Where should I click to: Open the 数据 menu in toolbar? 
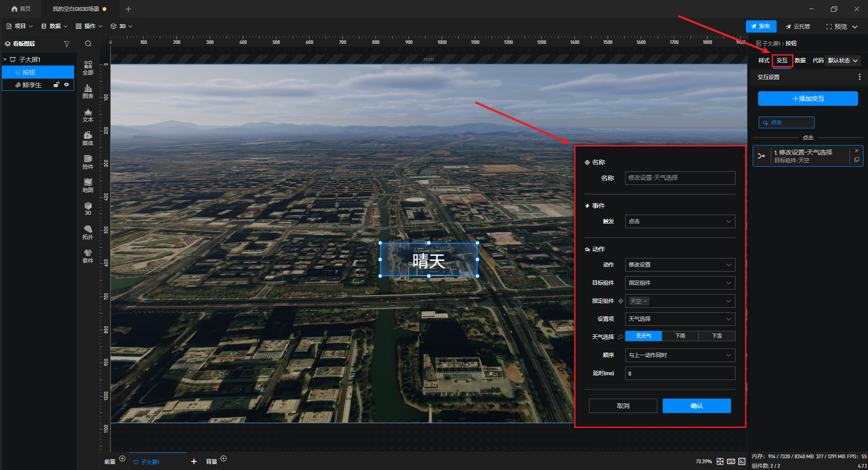[54, 26]
